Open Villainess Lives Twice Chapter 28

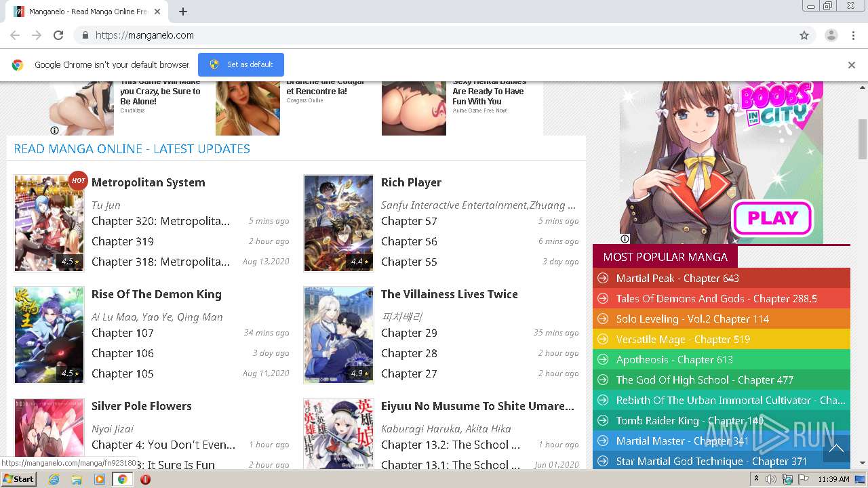coord(409,353)
